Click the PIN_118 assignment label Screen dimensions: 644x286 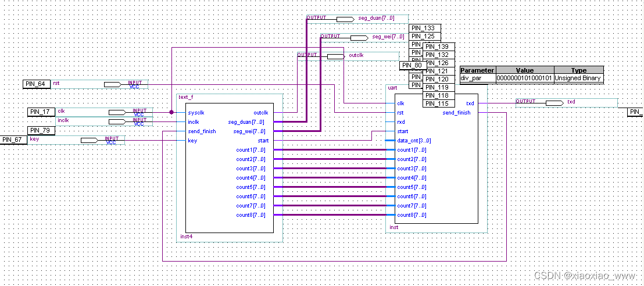(439, 95)
